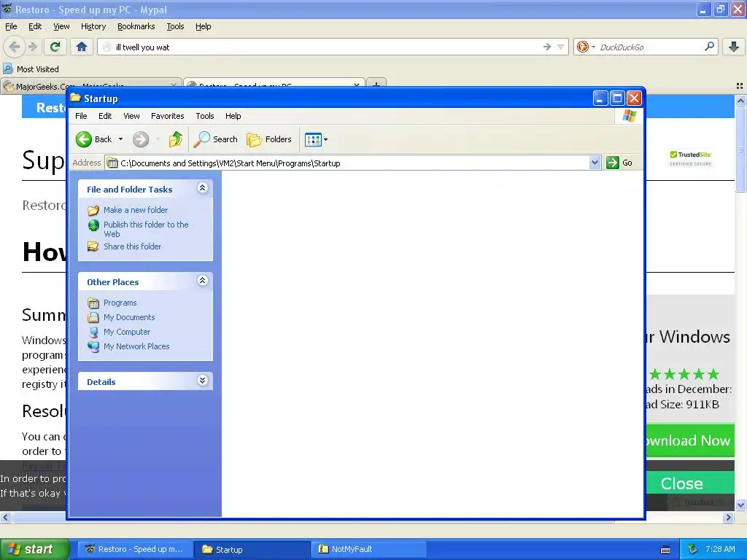Collapse the File and Folder Tasks panel
This screenshot has width=747, height=560.
point(203,188)
